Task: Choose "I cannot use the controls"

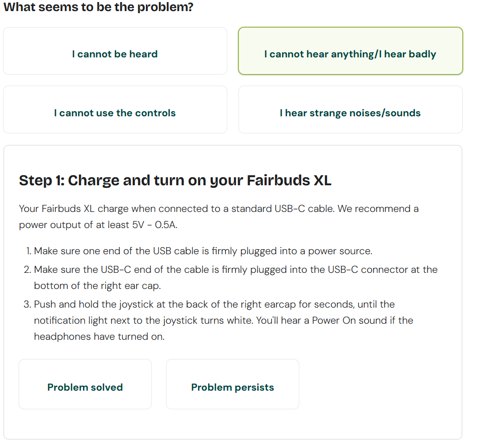Action: click(x=115, y=113)
